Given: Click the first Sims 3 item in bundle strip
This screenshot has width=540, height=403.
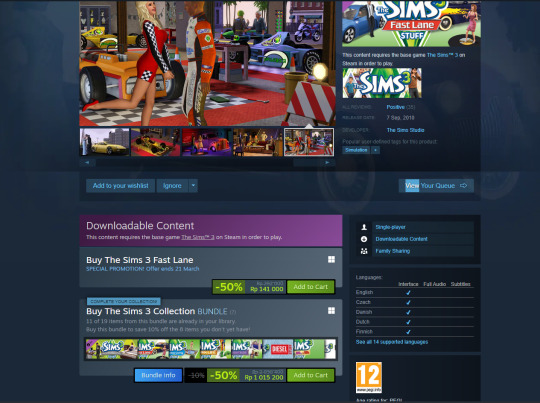Looking at the screenshot, I should click(112, 349).
